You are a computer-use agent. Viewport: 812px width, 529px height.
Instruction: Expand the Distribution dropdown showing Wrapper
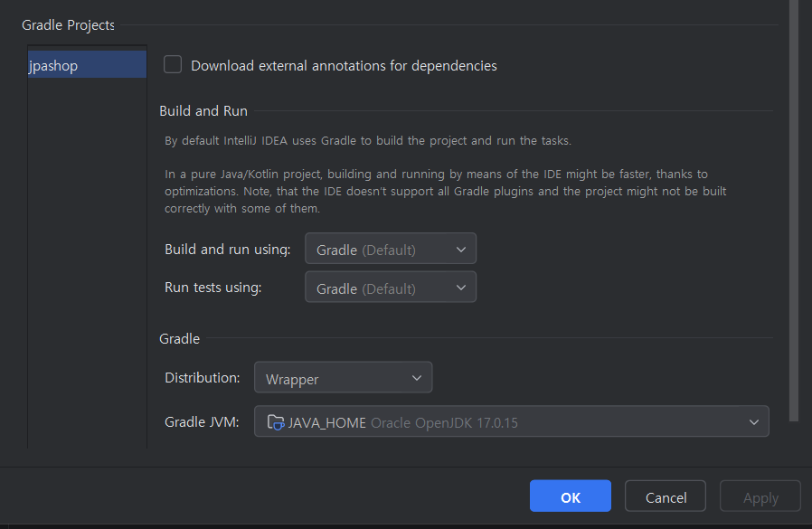(x=343, y=379)
